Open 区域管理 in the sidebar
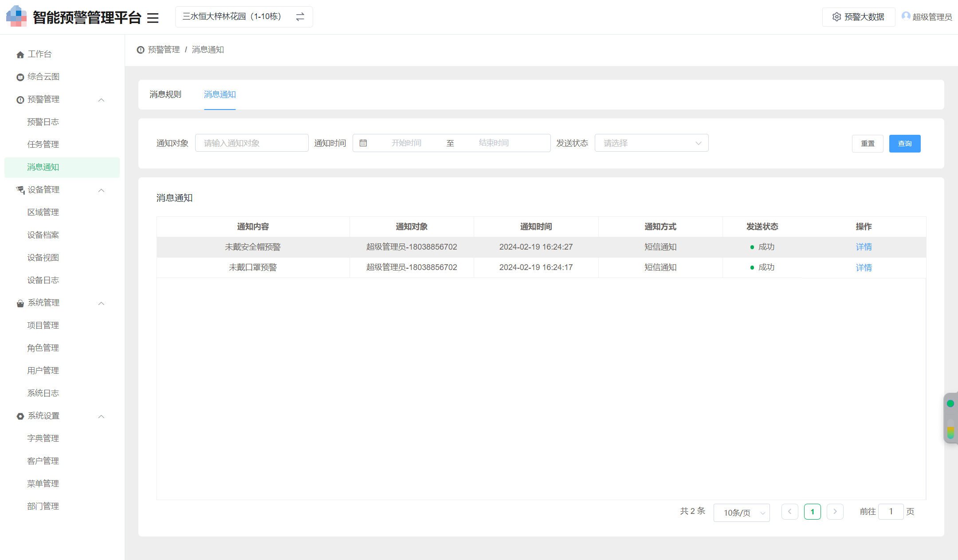Viewport: 958px width, 560px height. [x=43, y=212]
